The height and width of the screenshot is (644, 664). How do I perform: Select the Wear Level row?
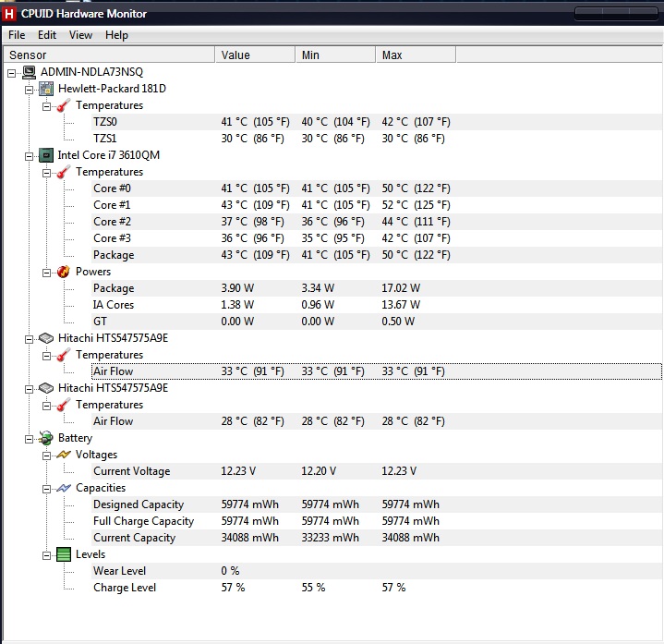[377, 571]
